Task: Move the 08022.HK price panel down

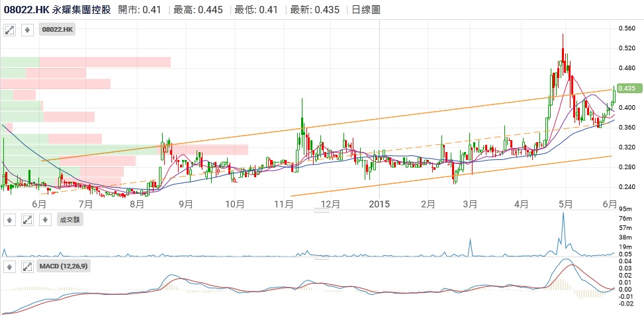Action: coord(27,30)
